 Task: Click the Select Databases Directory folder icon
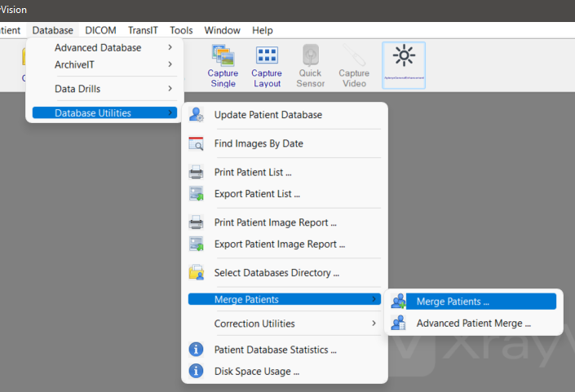[x=197, y=272]
